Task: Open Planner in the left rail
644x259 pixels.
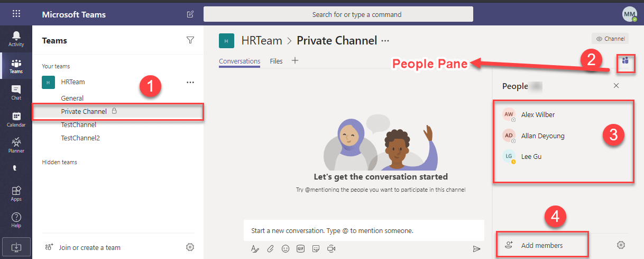Action: pos(16,145)
